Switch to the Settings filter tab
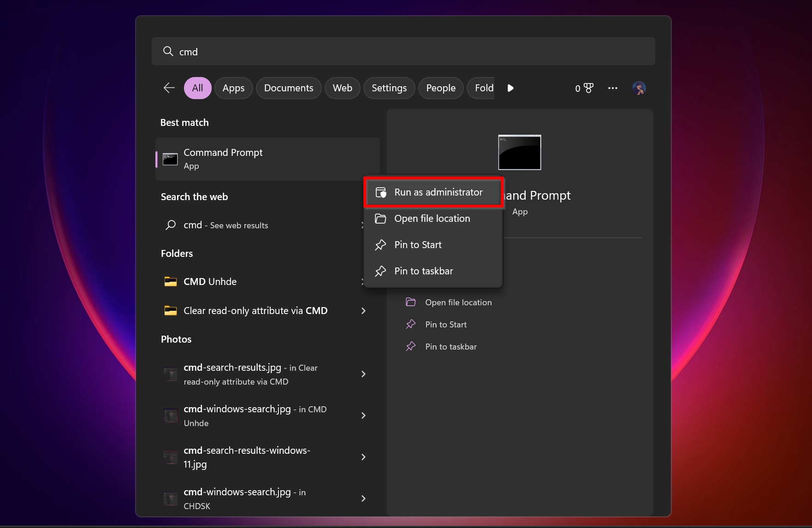The width and height of the screenshot is (812, 528). (x=389, y=88)
